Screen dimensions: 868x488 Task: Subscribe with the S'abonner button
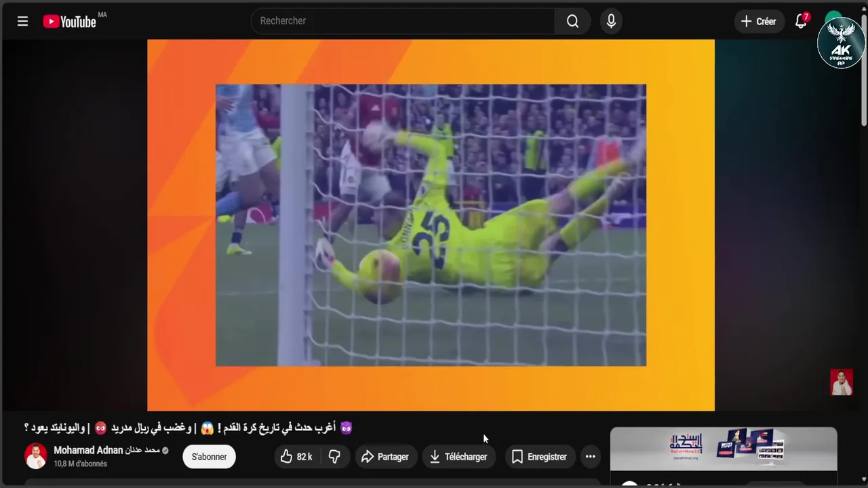point(209,457)
